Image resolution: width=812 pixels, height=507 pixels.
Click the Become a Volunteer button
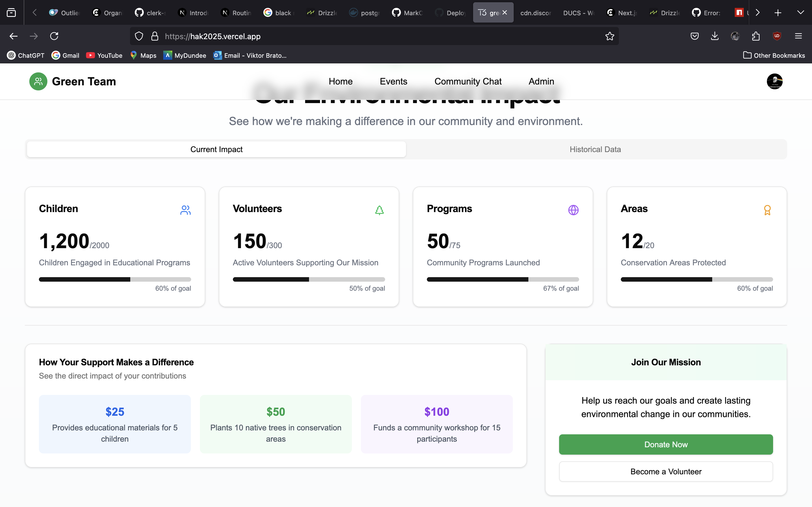666,472
